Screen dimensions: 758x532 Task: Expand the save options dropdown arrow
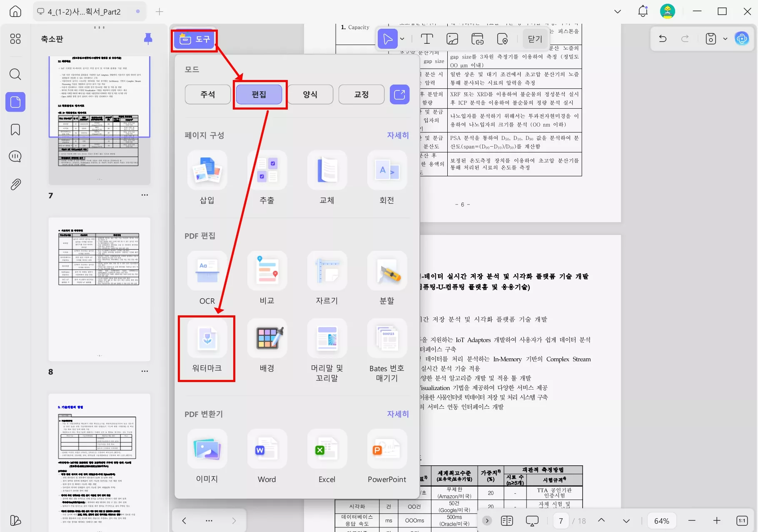point(725,39)
